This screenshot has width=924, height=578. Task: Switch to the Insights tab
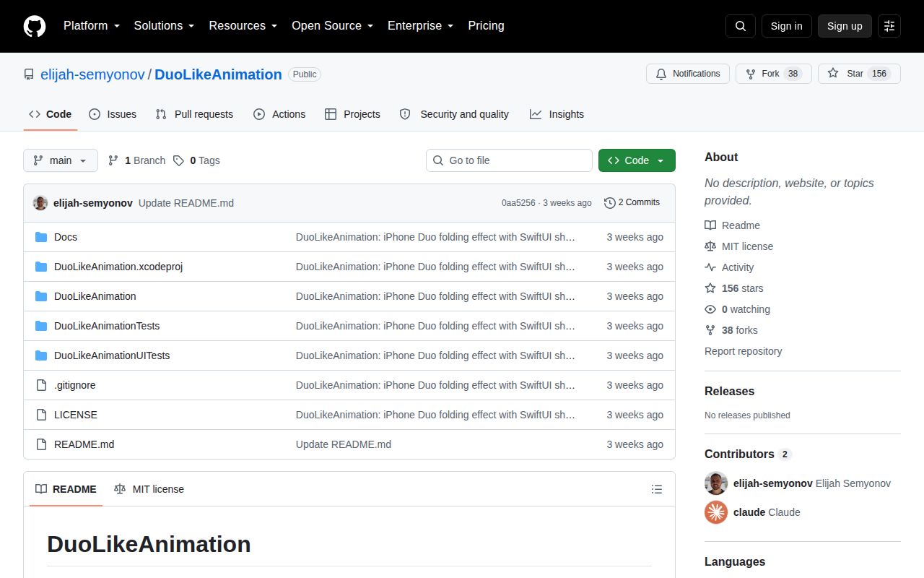click(557, 114)
